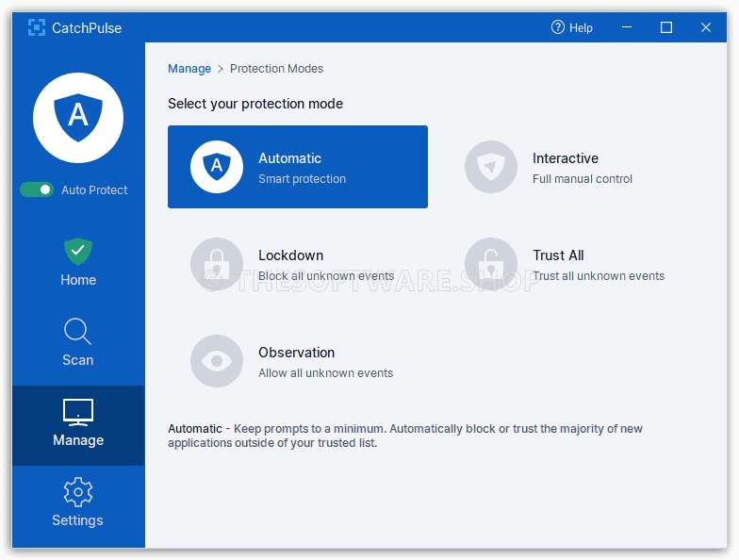Click the Manage monitor icon
Viewport: 739px width, 560px height.
[x=78, y=413]
